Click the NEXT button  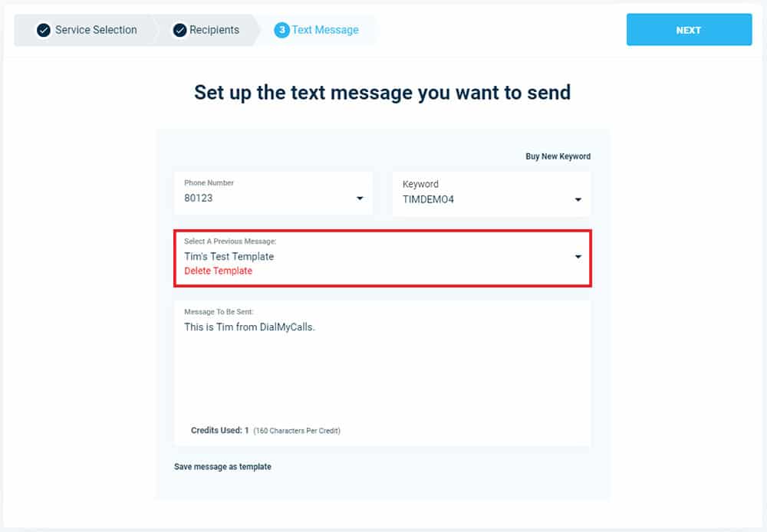tap(689, 30)
